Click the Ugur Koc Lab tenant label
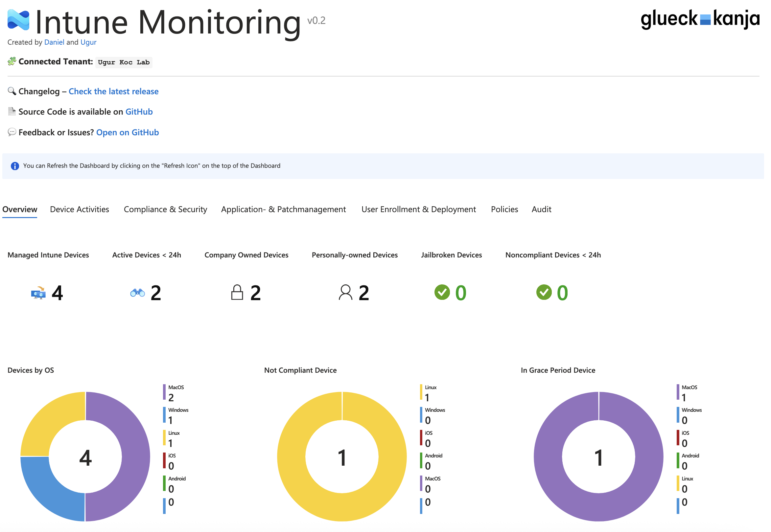 click(x=124, y=62)
